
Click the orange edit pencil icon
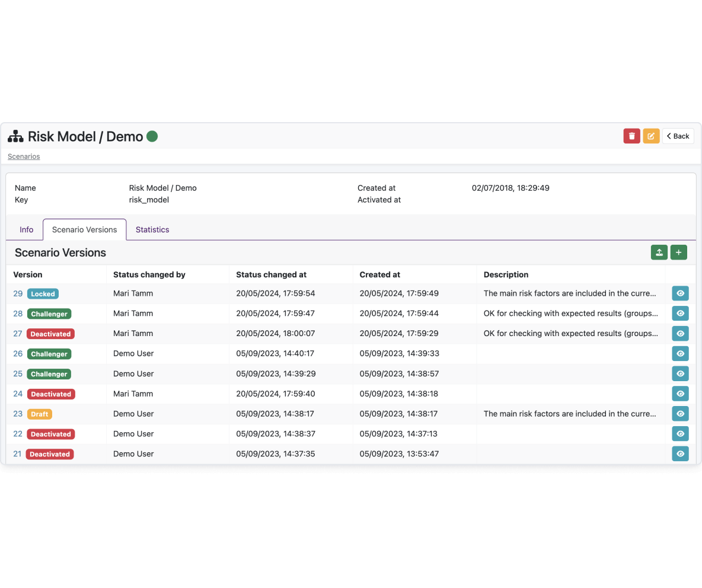(651, 136)
